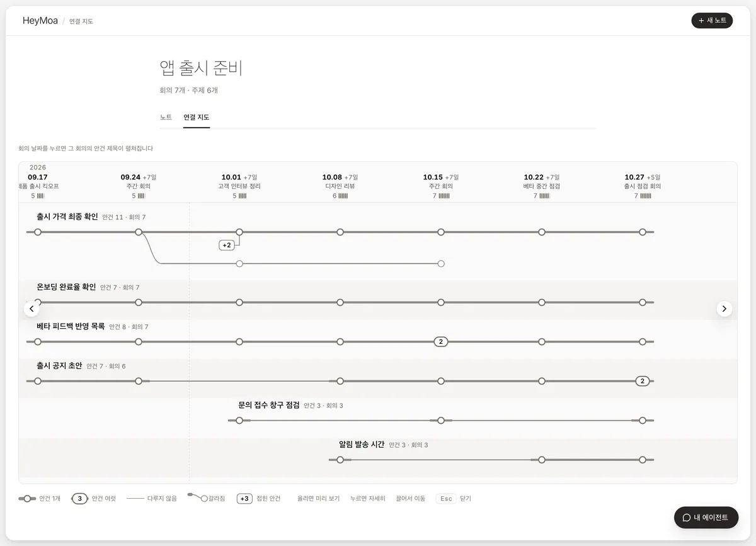
Task: Select the 출시 가격 최종 확인 topic title
Action: coord(67,217)
